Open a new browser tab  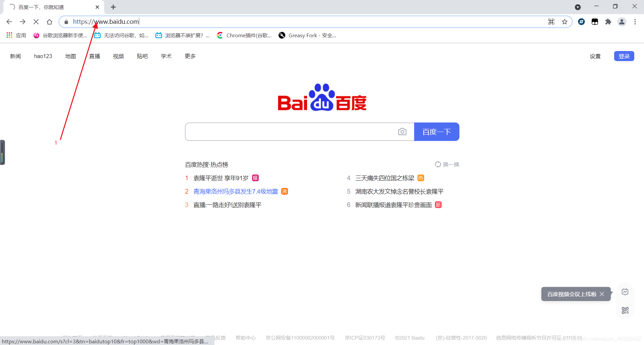[x=113, y=7]
